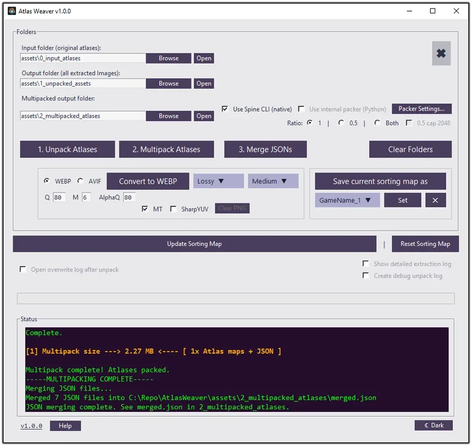This screenshot has height=448, width=476.
Task: Open the assets\2_multipacked_atlases folder
Action: click(x=205, y=116)
